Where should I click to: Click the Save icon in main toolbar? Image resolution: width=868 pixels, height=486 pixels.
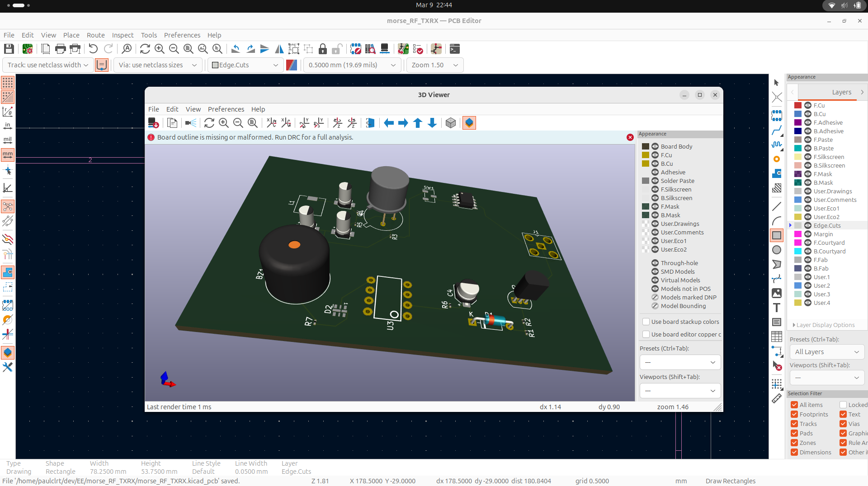(9, 49)
